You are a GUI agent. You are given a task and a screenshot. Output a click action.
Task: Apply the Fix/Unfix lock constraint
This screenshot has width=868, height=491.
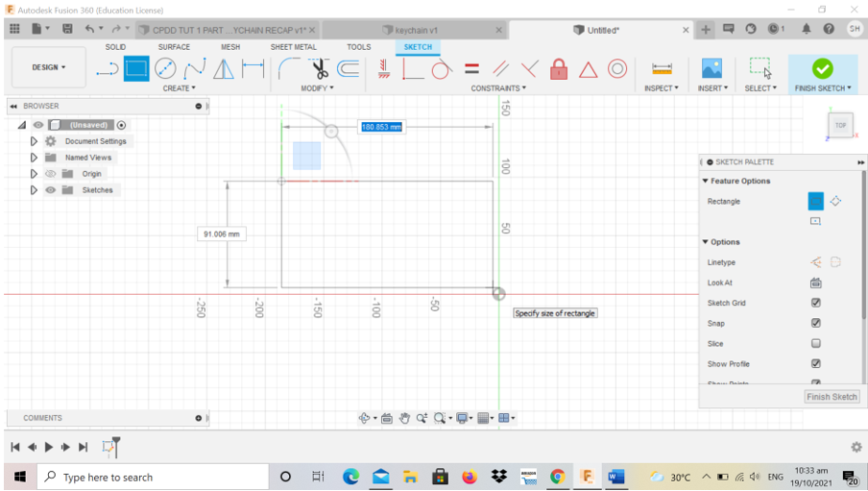[x=559, y=69]
